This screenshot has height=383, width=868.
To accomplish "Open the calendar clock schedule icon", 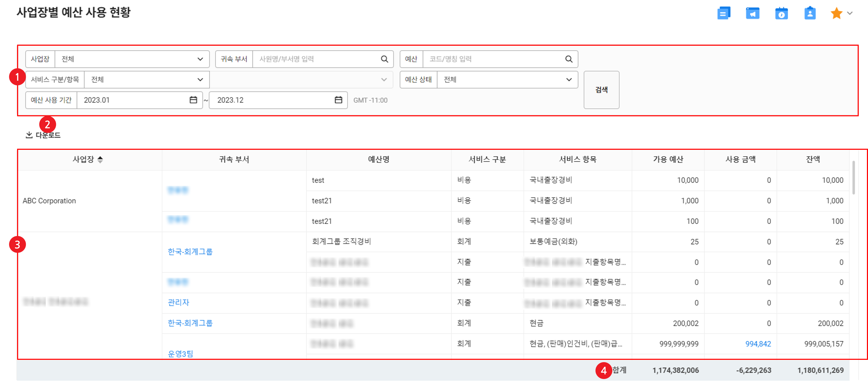I will [x=781, y=13].
